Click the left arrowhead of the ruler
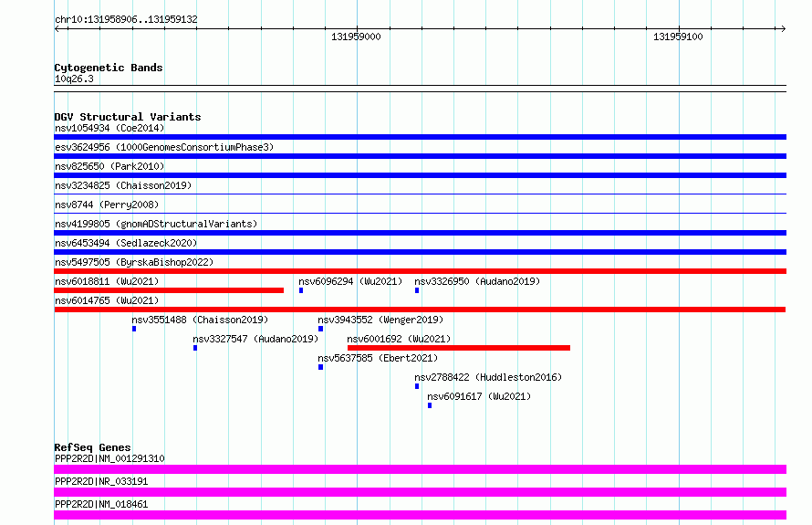The height and width of the screenshot is (525, 812). pos(57,29)
